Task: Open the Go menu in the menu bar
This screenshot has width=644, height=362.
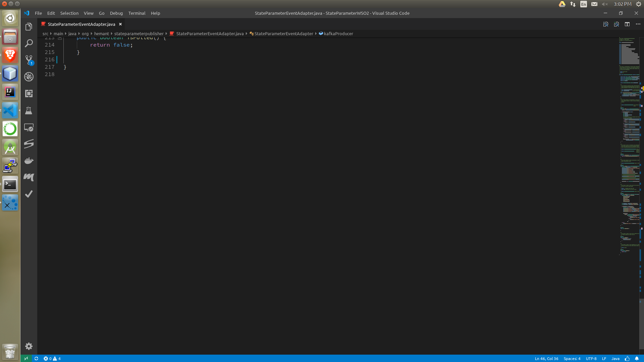Action: point(101,13)
